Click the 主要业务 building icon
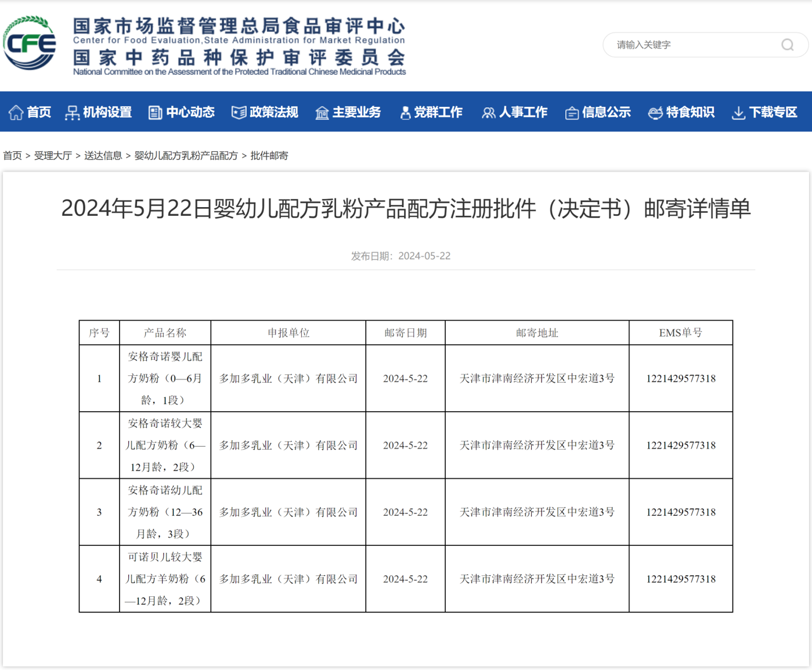 (x=322, y=113)
